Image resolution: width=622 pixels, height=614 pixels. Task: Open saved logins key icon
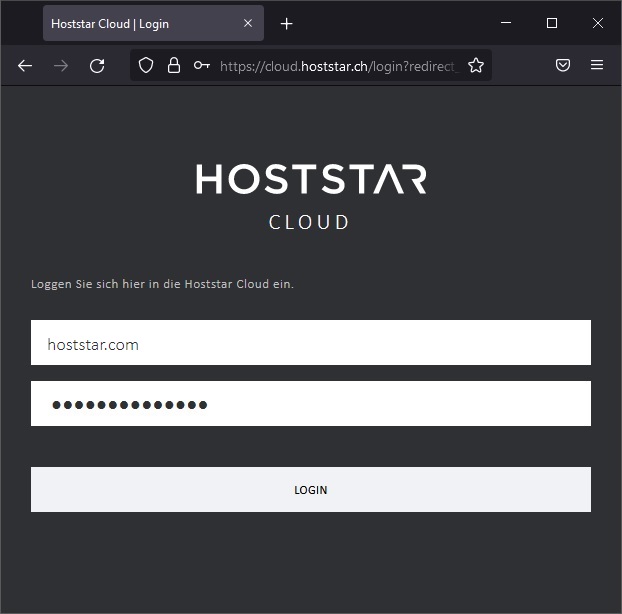202,65
